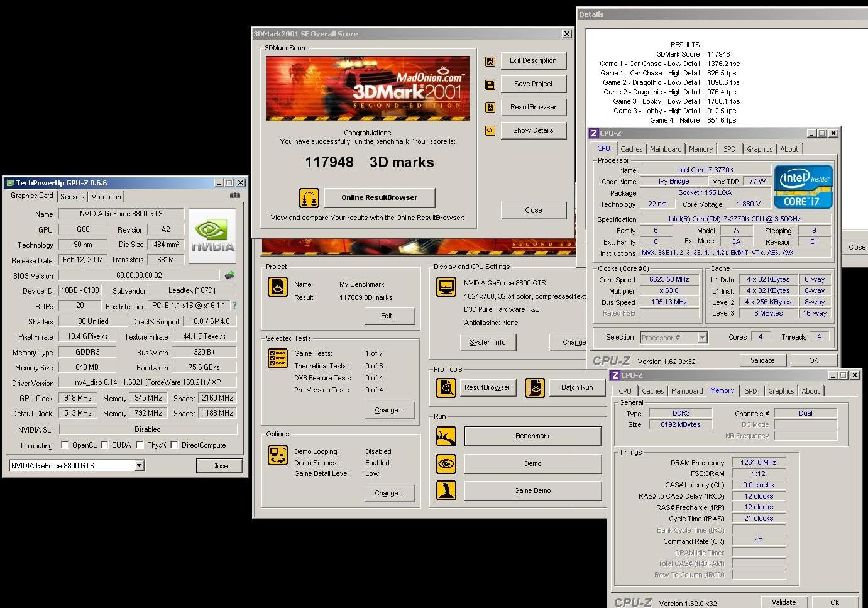The image size is (868, 608).
Task: Open the CPU tab in lower CPU-Z window
Action: pyautogui.click(x=625, y=391)
